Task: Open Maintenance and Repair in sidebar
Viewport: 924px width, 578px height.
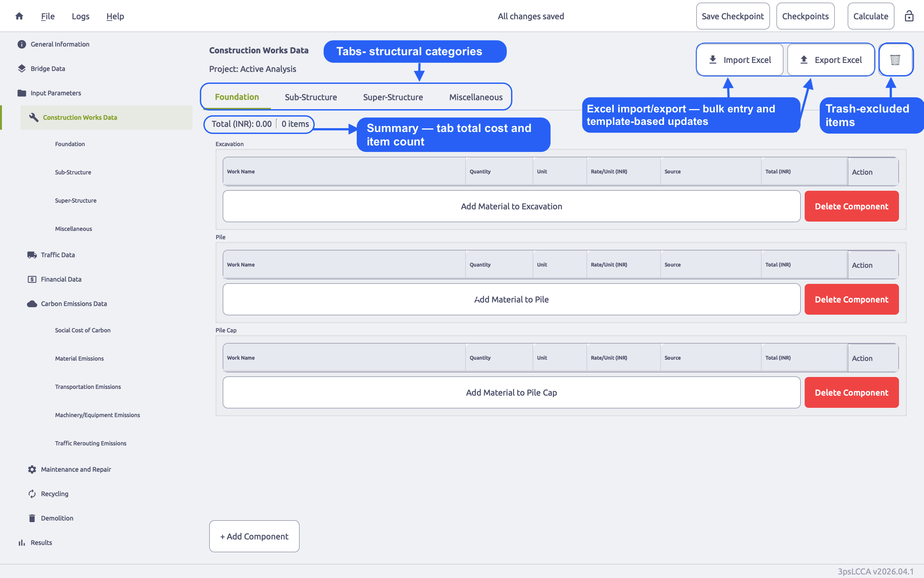Action: [76, 469]
